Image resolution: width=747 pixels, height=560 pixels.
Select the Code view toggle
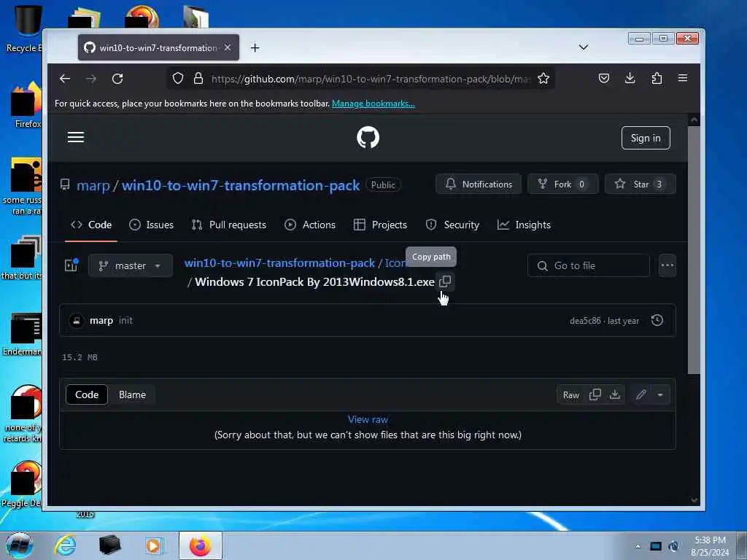tap(87, 394)
